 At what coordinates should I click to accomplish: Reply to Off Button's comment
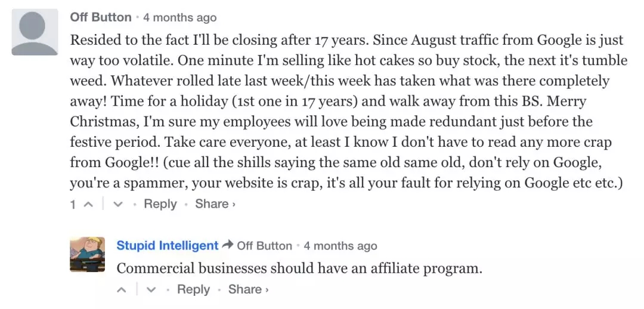click(160, 204)
